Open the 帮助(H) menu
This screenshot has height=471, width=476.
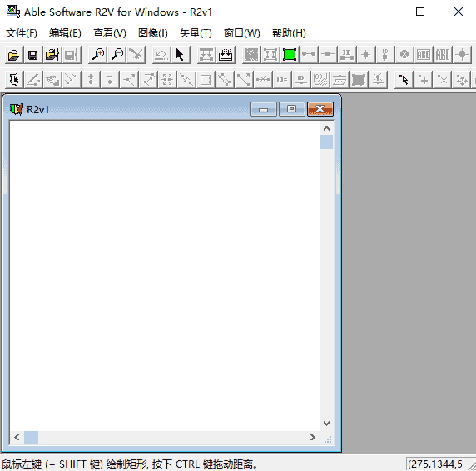289,32
